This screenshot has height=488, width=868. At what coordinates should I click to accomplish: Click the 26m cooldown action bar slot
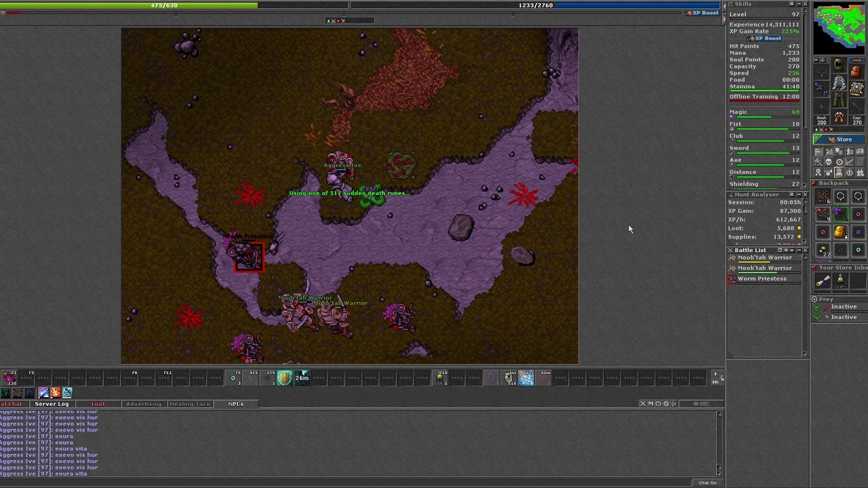pyautogui.click(x=302, y=378)
